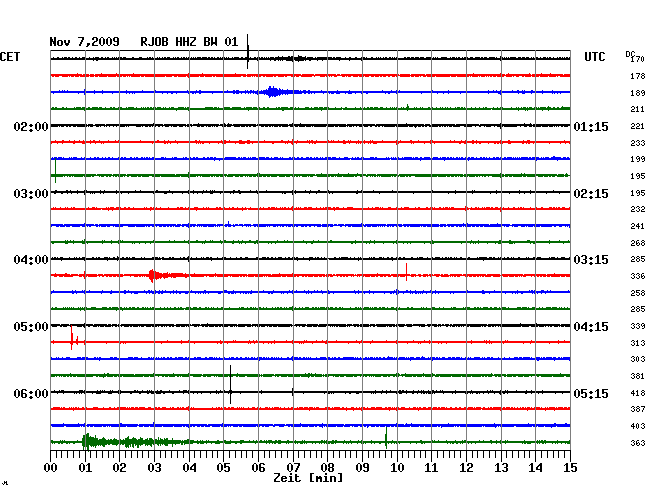650x494 pixels.
Task: Click the DC value 403
Action: tap(638, 426)
